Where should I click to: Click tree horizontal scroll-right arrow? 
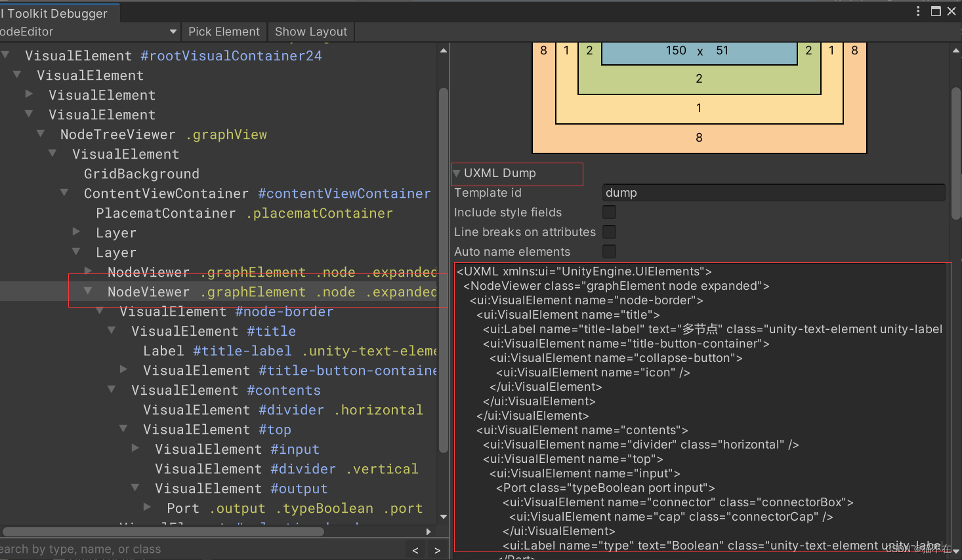tap(429, 532)
